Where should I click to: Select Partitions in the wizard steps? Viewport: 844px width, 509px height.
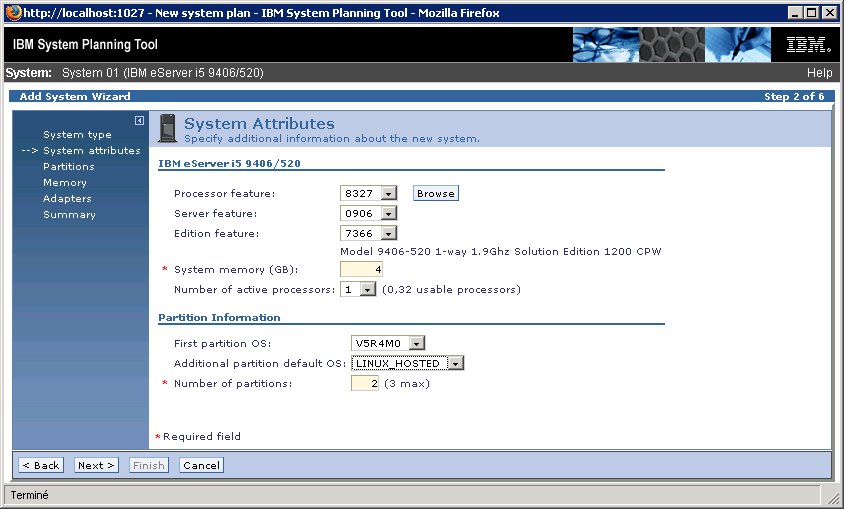point(69,167)
